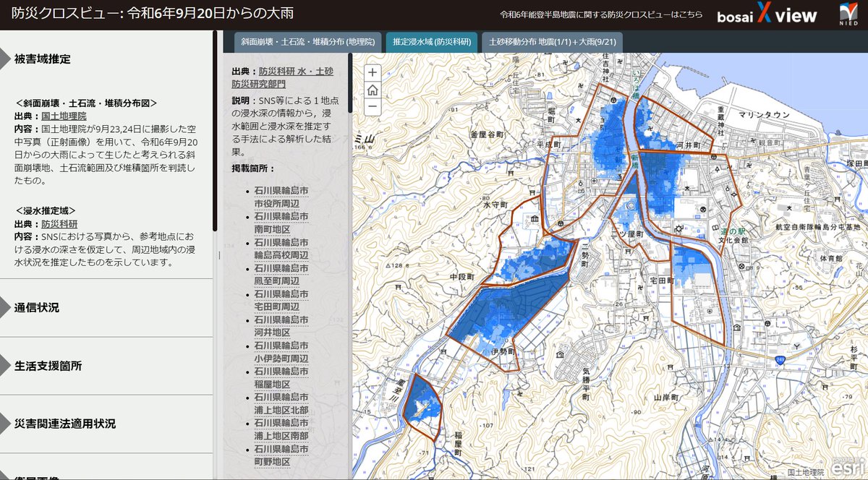Click the NIED logo icon
This screenshot has width=868, height=480.
pos(848,14)
